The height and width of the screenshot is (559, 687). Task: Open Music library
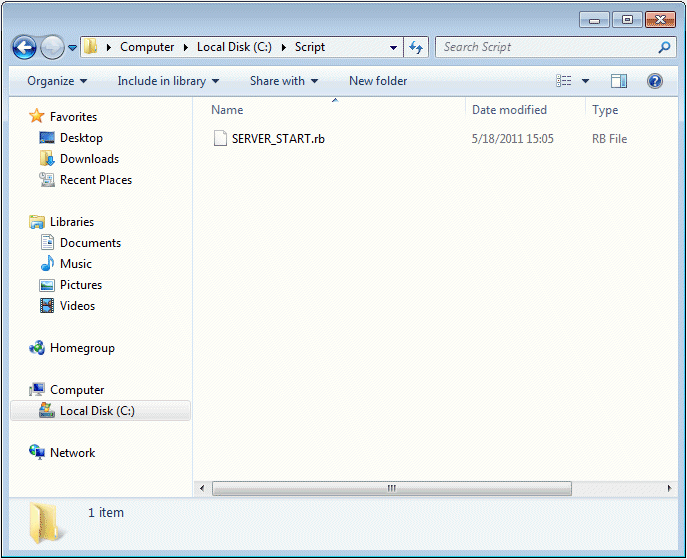[x=76, y=264]
